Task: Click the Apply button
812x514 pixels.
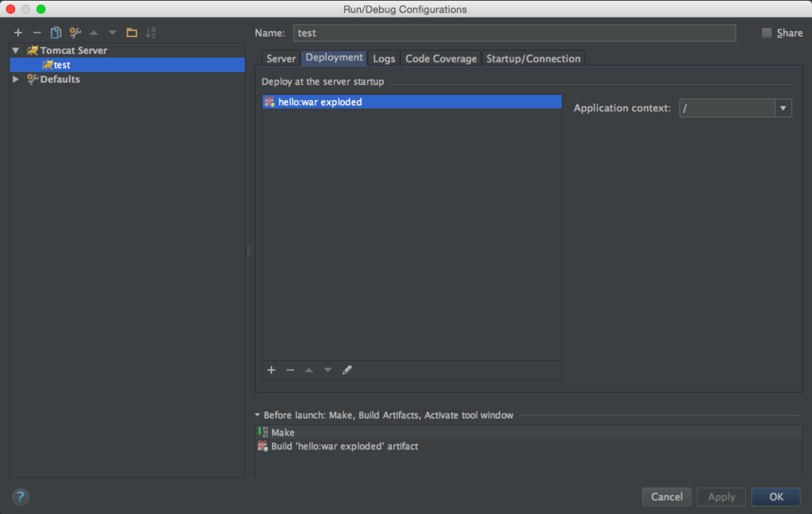Action: [721, 497]
